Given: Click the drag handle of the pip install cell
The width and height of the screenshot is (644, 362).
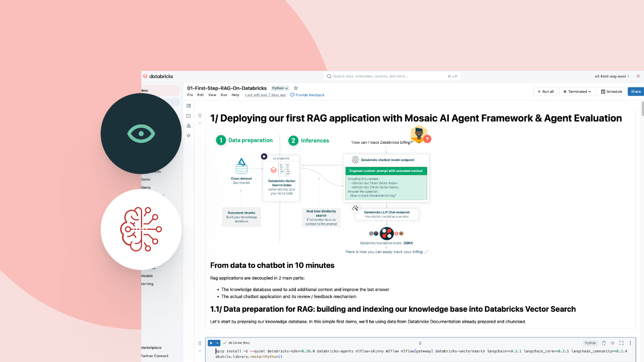Looking at the screenshot, I should [x=200, y=343].
